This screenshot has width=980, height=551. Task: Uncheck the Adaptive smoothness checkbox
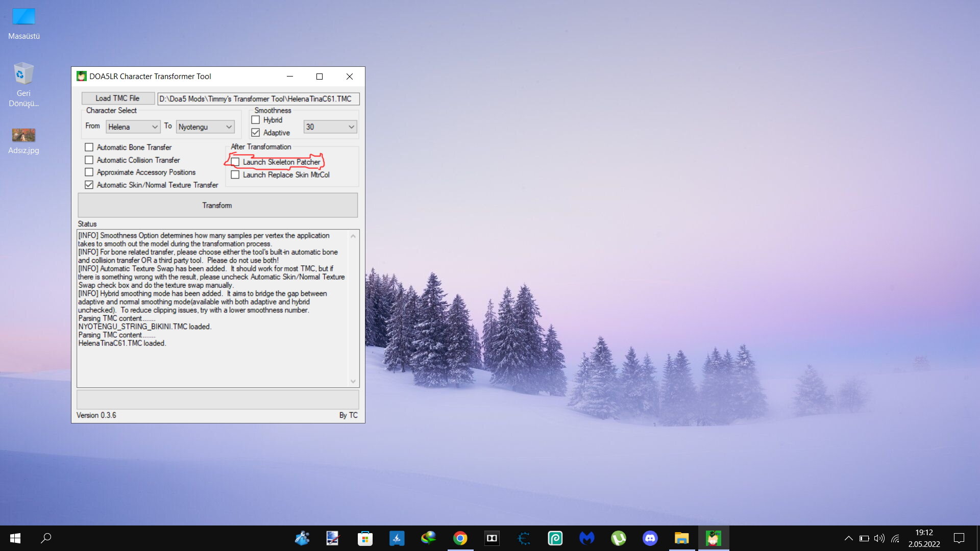pyautogui.click(x=256, y=133)
